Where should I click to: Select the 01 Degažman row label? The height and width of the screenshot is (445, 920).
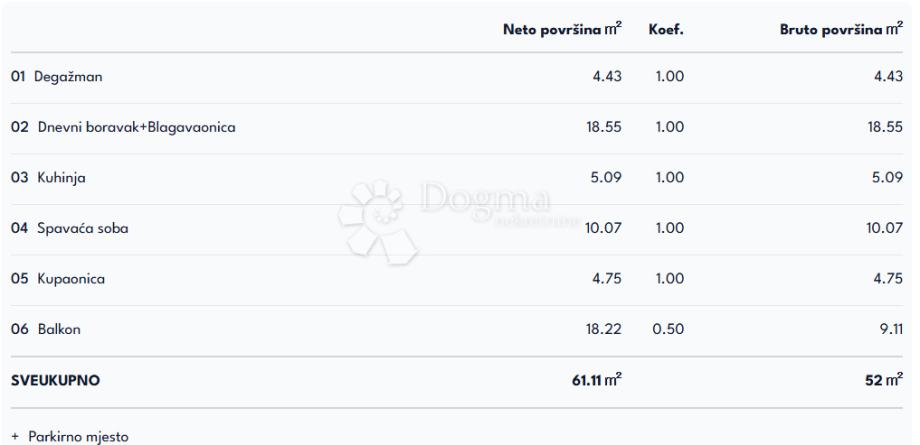coord(57,76)
